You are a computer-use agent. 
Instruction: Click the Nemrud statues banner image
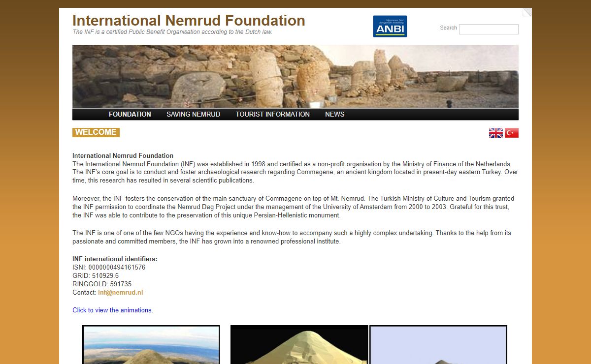[295, 76]
